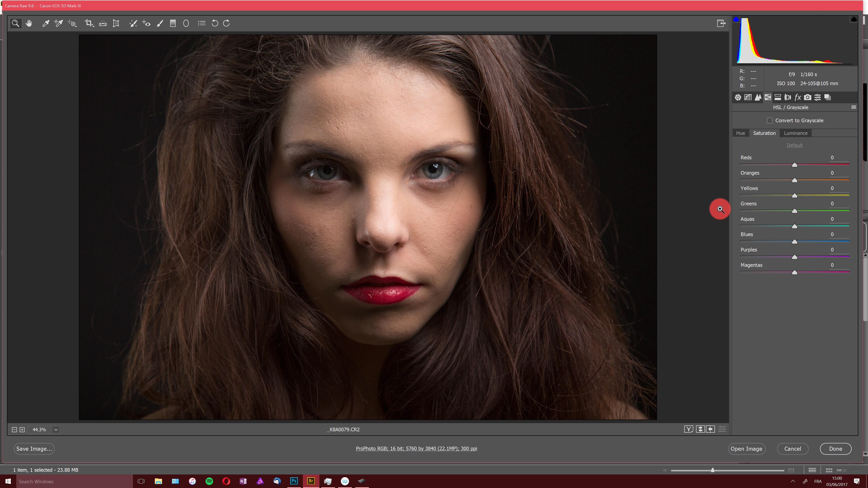Open before/after preview mode options
The width and height of the screenshot is (868, 488).
coord(688,429)
